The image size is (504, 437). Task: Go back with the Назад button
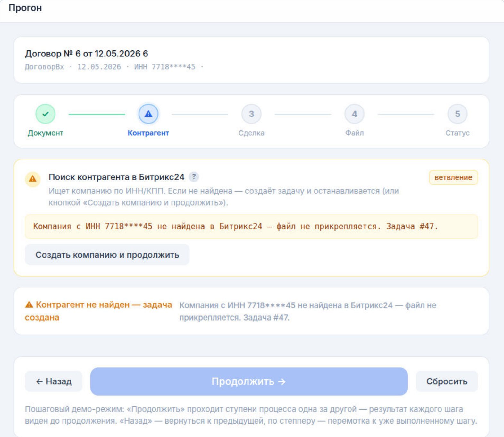coord(54,381)
